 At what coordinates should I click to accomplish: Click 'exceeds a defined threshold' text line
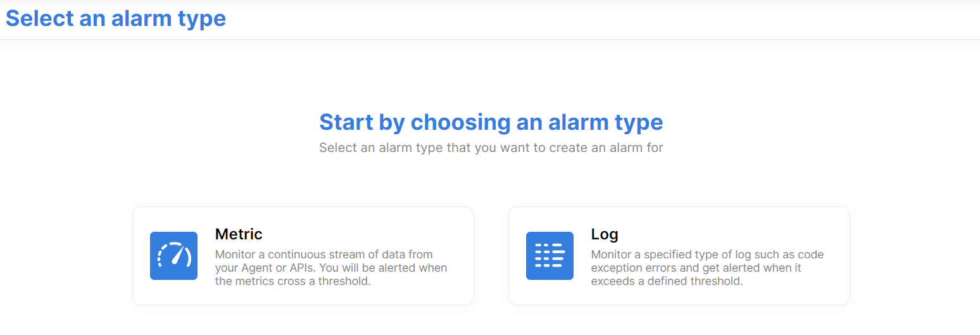[x=667, y=281]
